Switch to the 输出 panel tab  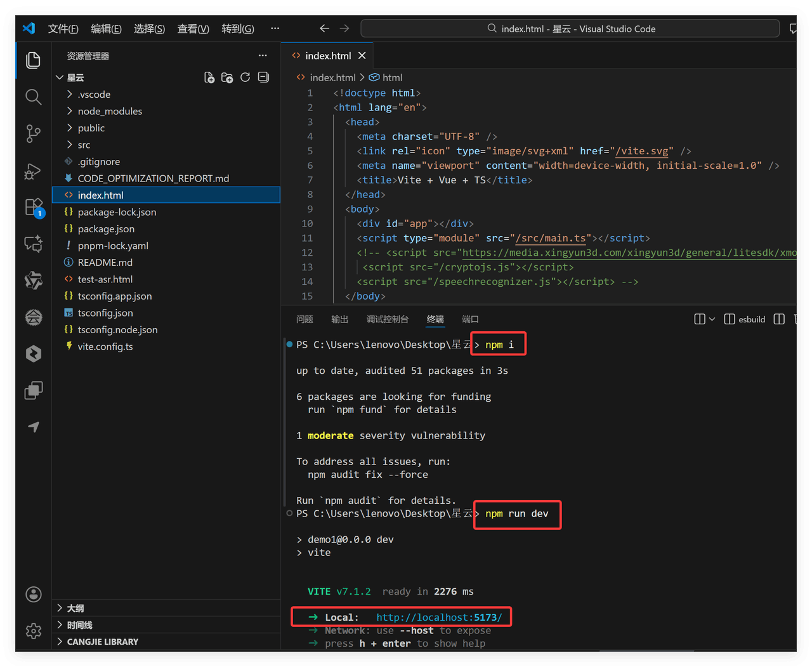[x=339, y=319]
